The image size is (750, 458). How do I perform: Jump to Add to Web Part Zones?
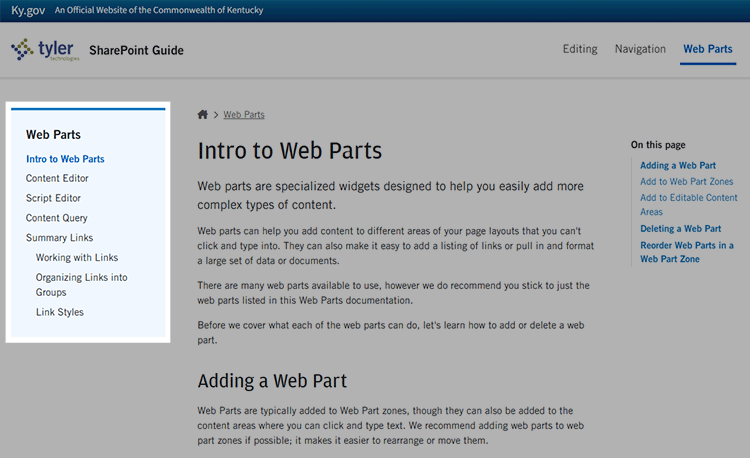point(686,182)
